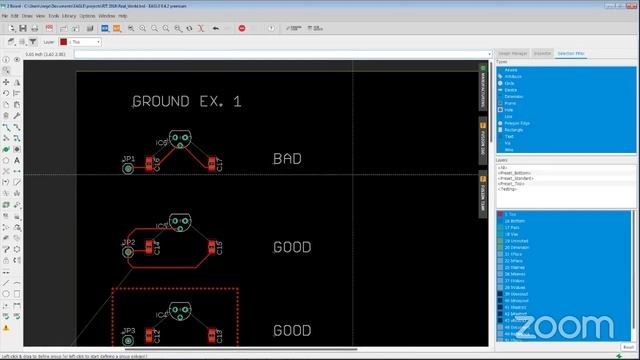Run ULP via orange ULP icon

(117, 28)
